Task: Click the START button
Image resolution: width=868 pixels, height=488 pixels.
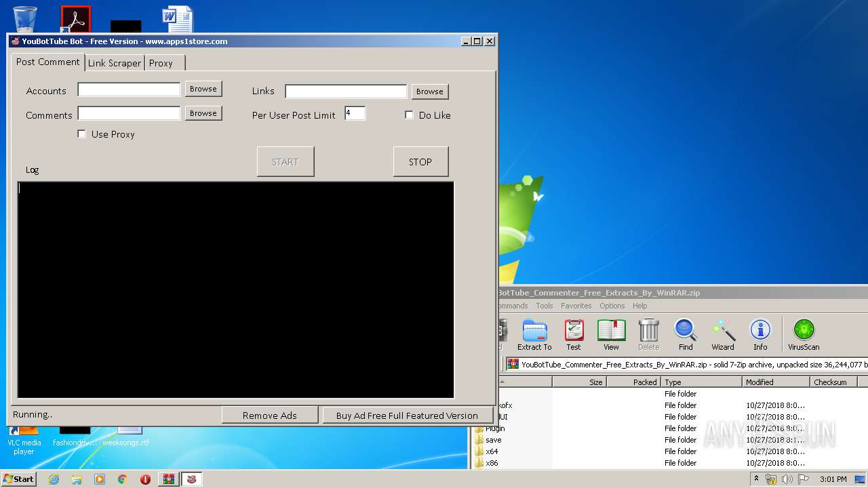Action: coord(285,162)
